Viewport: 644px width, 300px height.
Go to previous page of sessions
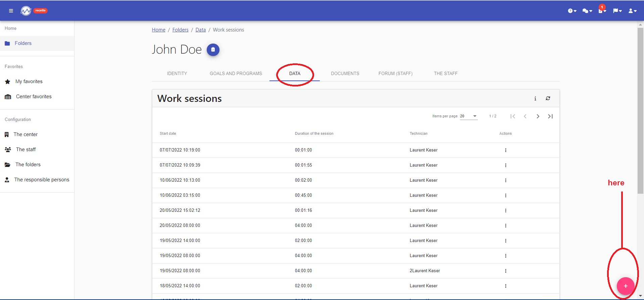pyautogui.click(x=525, y=116)
